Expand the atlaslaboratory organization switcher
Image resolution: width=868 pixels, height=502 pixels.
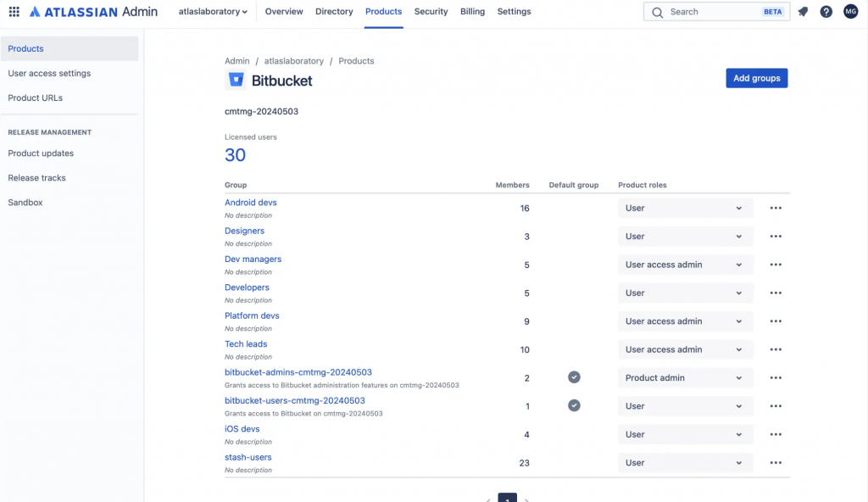(213, 12)
